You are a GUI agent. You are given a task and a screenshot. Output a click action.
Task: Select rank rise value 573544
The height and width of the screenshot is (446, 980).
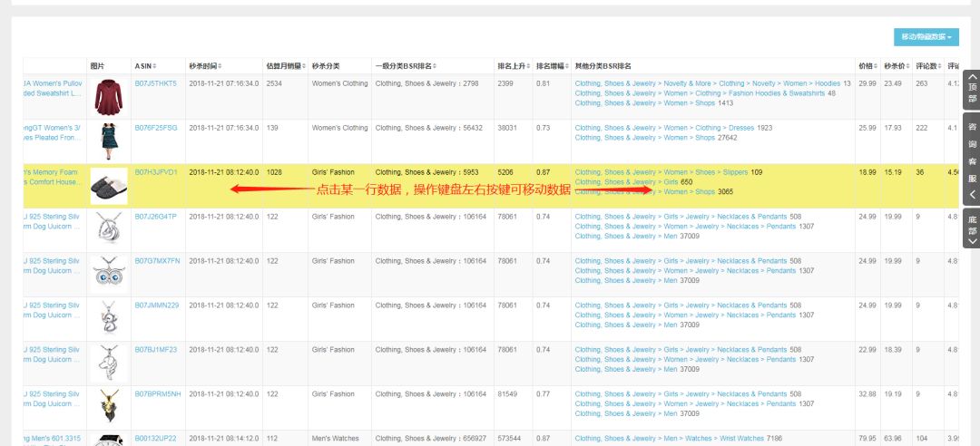tap(509, 438)
